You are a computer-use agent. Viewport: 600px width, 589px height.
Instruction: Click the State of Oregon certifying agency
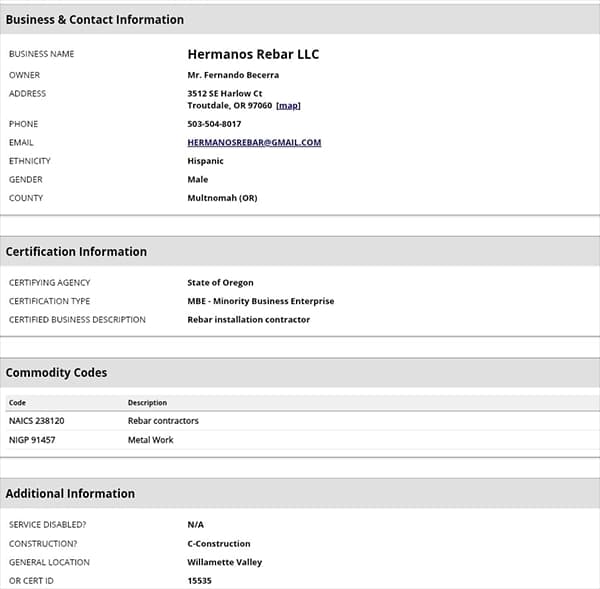pos(220,283)
